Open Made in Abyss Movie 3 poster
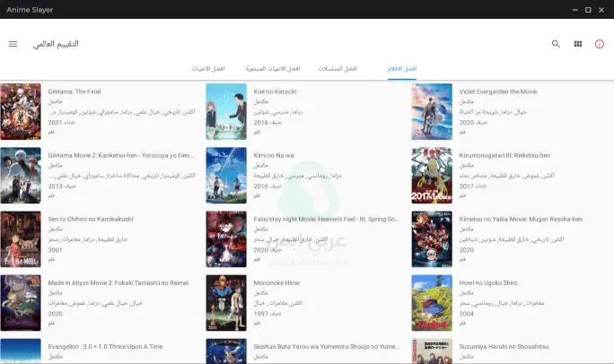This screenshot has width=614, height=364. point(21,303)
